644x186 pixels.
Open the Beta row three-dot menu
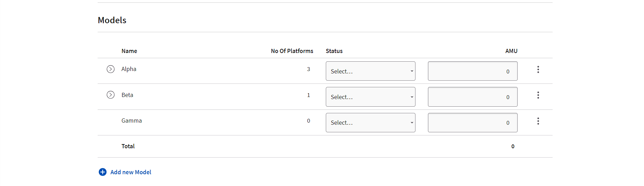click(x=538, y=95)
